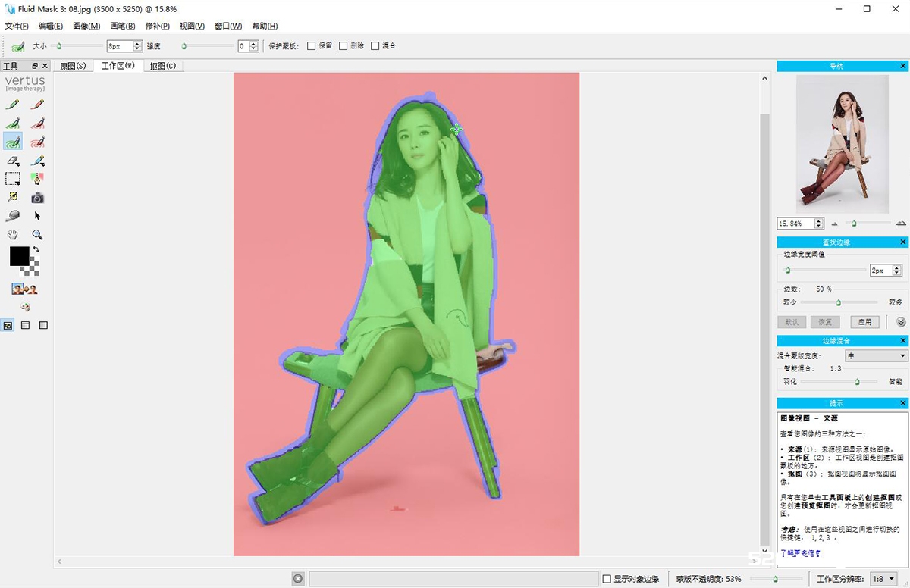Close the 查找边缘 panel

(x=903, y=242)
